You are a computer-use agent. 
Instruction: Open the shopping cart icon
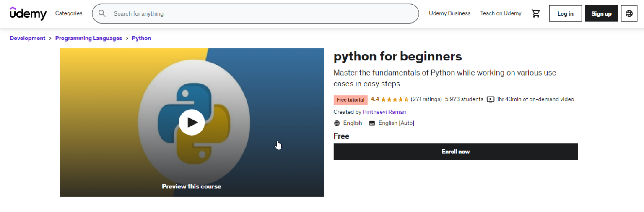[x=535, y=13]
